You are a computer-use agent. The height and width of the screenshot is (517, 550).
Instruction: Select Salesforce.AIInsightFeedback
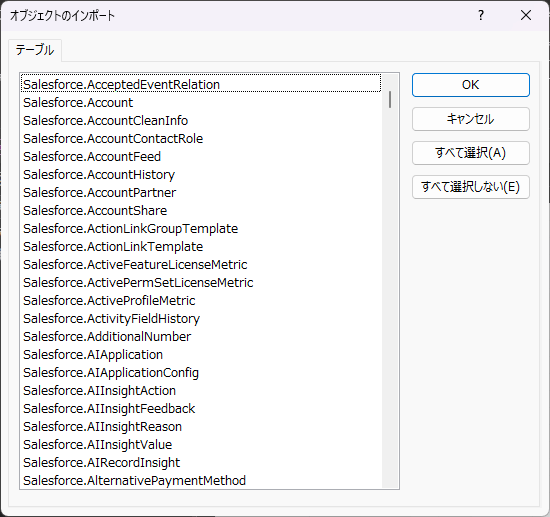pos(201,409)
